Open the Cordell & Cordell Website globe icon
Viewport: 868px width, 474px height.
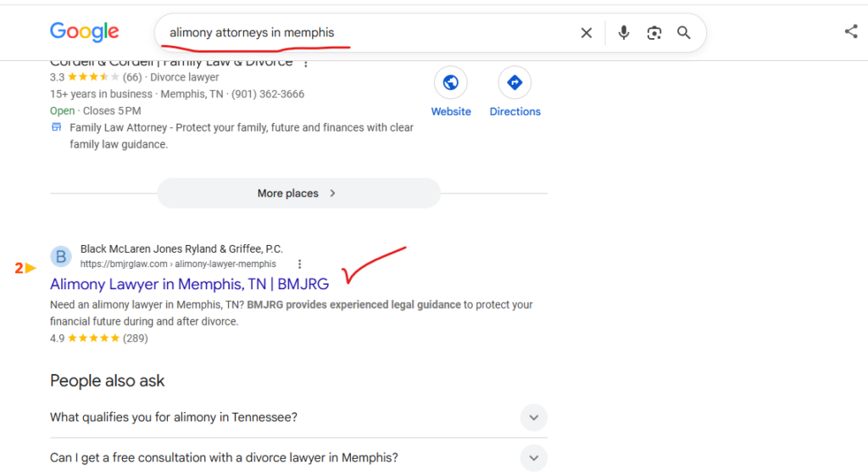click(x=451, y=82)
